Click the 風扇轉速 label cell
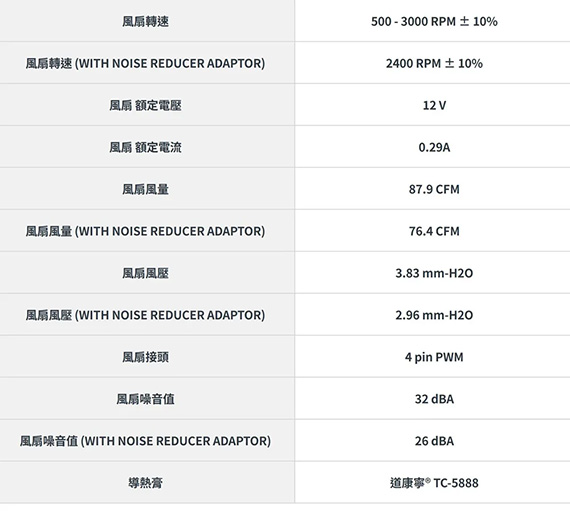Screen dimensions: 570x519 click(x=145, y=21)
